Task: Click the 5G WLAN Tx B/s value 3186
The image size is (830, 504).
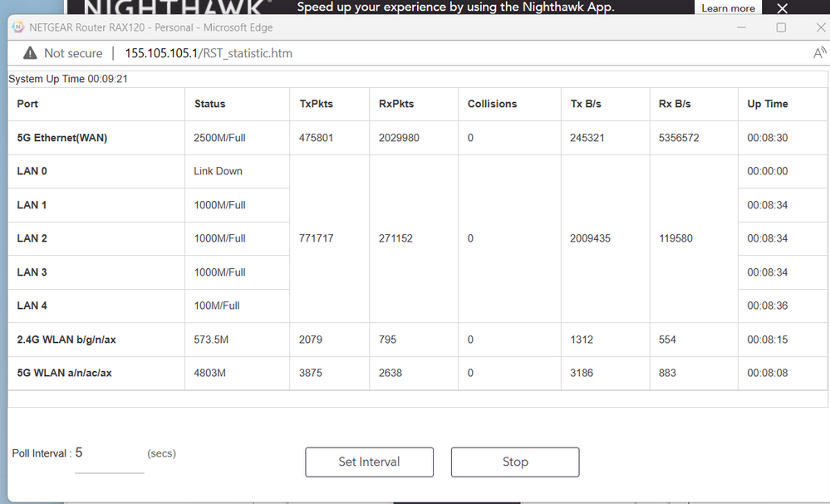Action: pyautogui.click(x=582, y=373)
